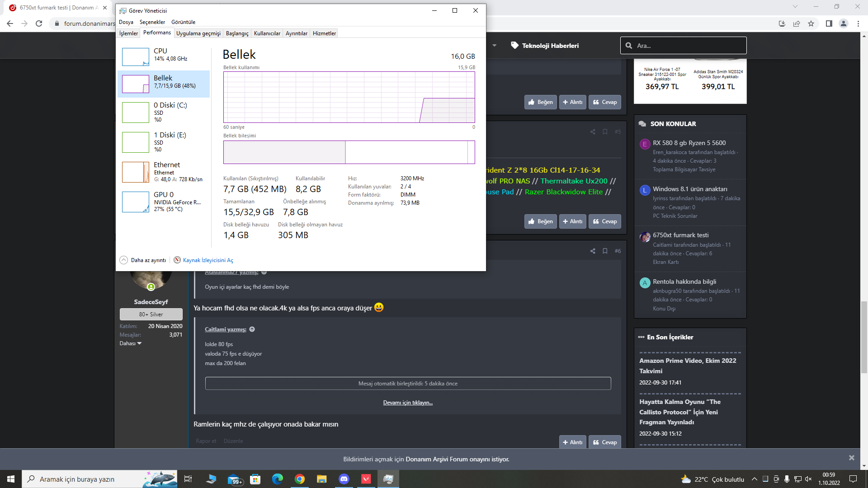
Task: Select Bellek in the performance sidebar
Action: [164, 84]
